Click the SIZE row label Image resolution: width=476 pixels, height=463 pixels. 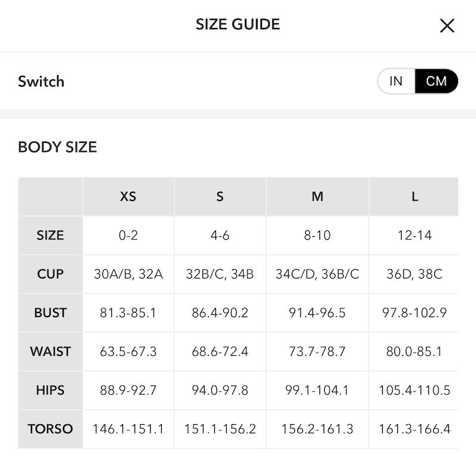(x=50, y=235)
